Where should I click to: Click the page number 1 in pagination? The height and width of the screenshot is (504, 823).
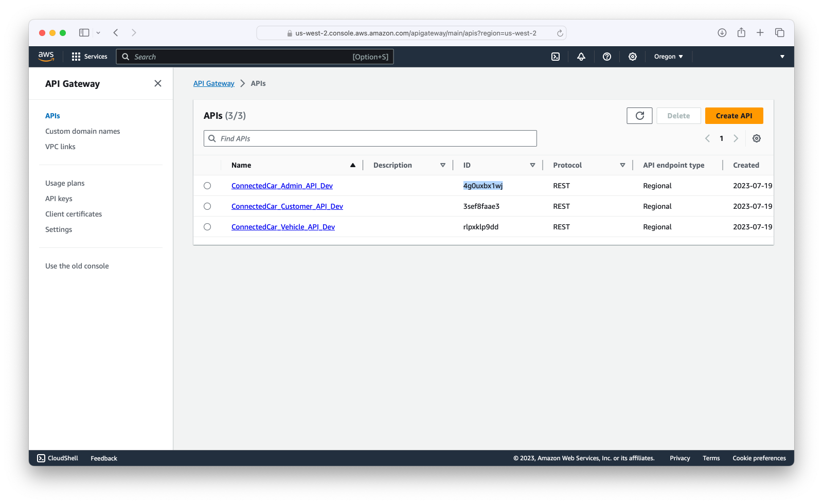pos(722,138)
